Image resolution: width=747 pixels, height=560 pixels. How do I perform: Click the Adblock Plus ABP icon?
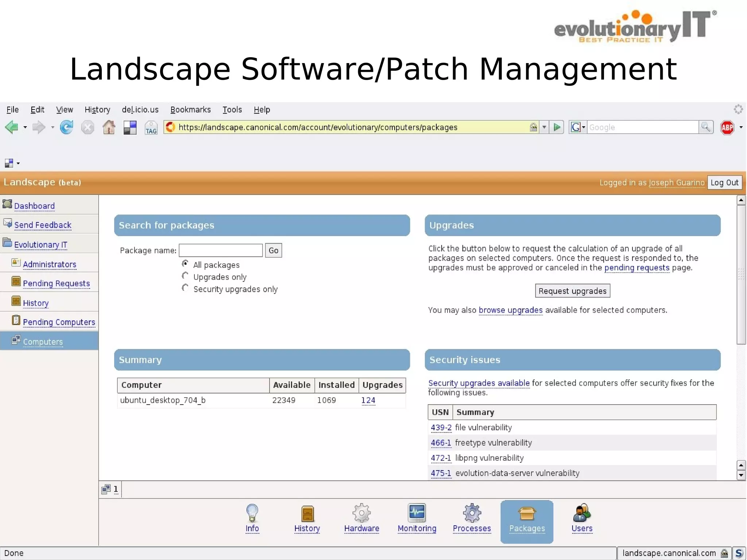(x=727, y=127)
